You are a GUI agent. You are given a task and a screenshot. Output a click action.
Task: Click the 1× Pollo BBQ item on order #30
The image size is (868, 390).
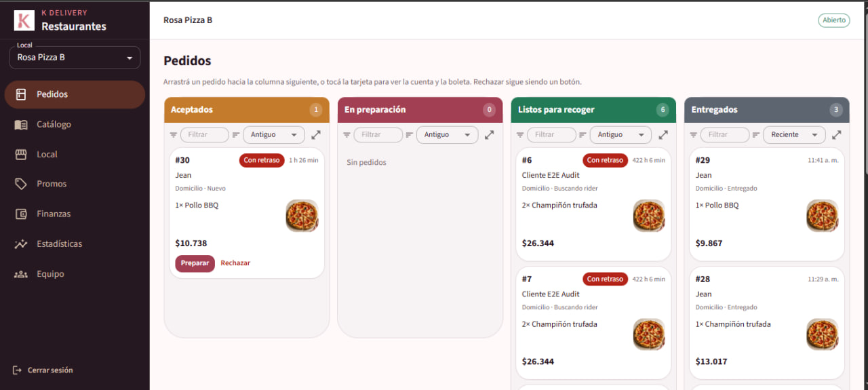pos(197,206)
